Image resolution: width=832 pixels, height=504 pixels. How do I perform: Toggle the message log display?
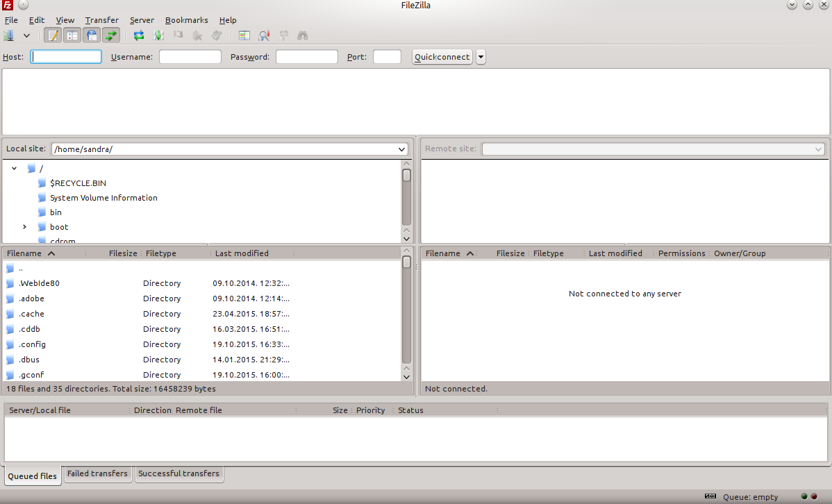pyautogui.click(x=53, y=35)
